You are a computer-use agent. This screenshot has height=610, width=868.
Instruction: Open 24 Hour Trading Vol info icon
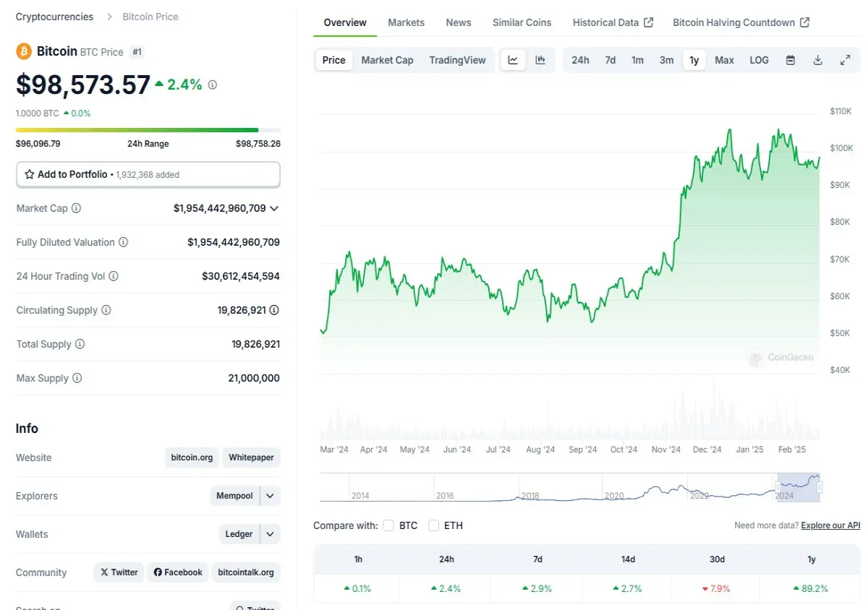pyautogui.click(x=114, y=276)
